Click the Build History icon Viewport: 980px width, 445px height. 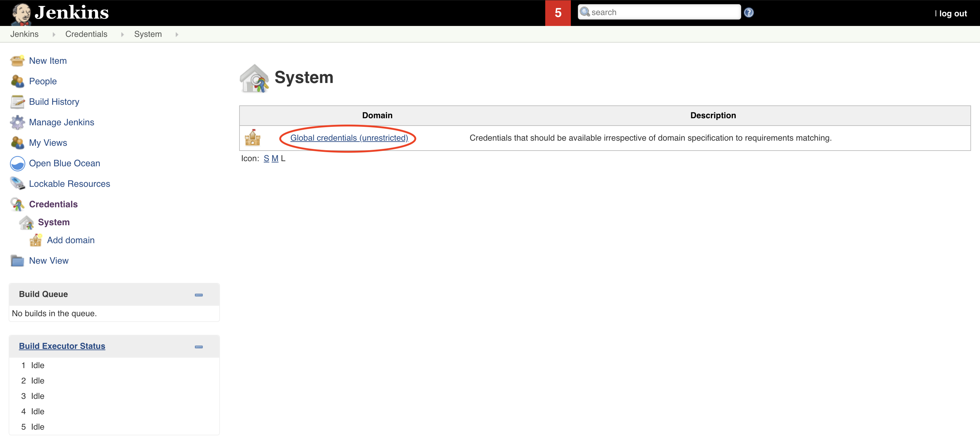pos(17,101)
